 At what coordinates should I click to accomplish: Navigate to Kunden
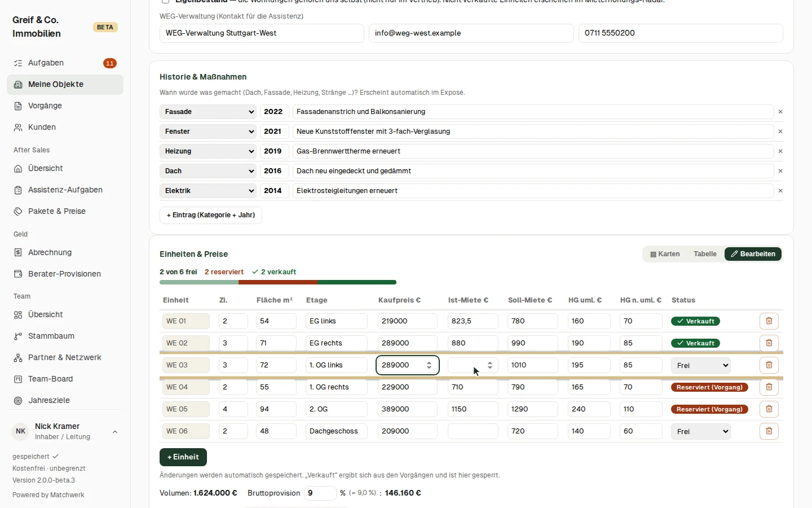[65, 128]
